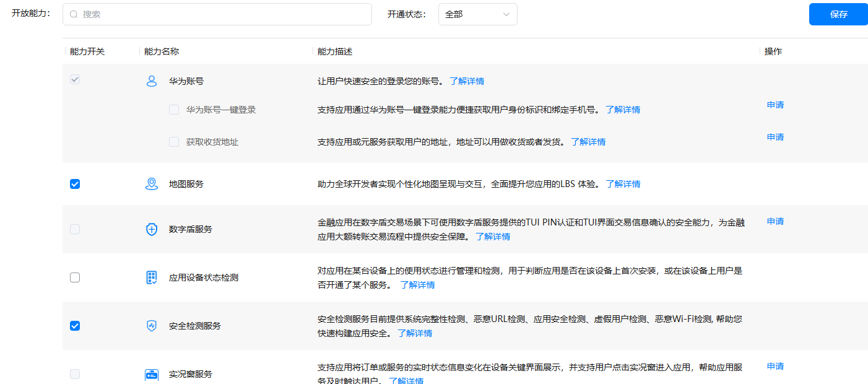Open 了解详情 link for 地图服务
Image resolution: width=868 pixels, height=384 pixels.
[623, 184]
